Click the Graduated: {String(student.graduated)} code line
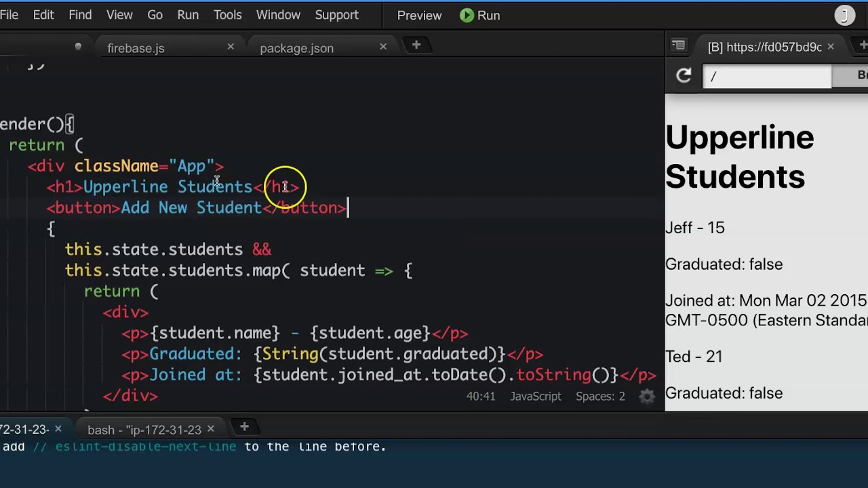 (332, 354)
